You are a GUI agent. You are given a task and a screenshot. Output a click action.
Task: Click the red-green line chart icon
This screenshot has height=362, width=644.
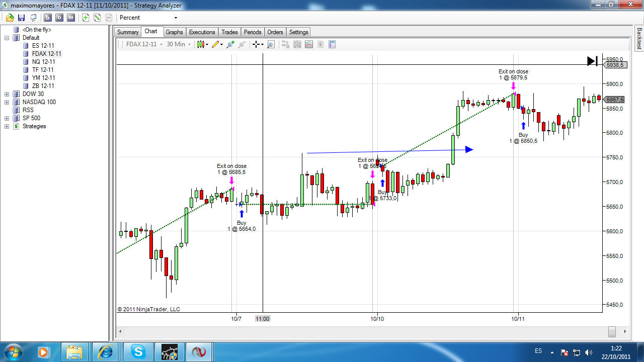tap(309, 44)
